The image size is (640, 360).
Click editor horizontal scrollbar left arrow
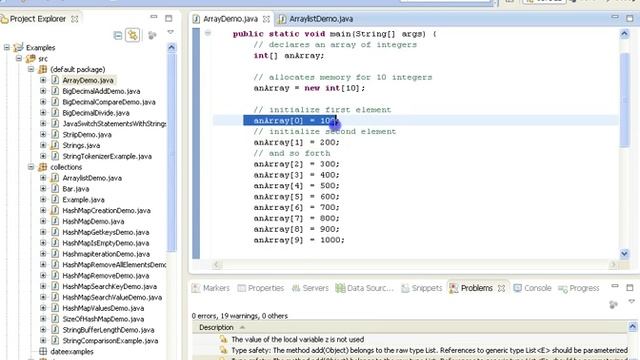(x=217, y=265)
